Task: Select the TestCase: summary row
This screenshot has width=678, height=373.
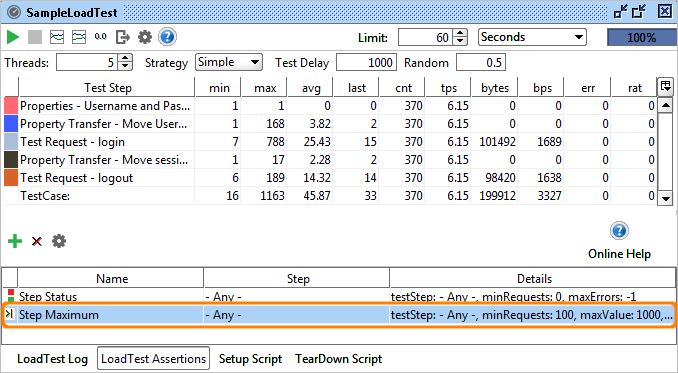Action: (x=330, y=196)
